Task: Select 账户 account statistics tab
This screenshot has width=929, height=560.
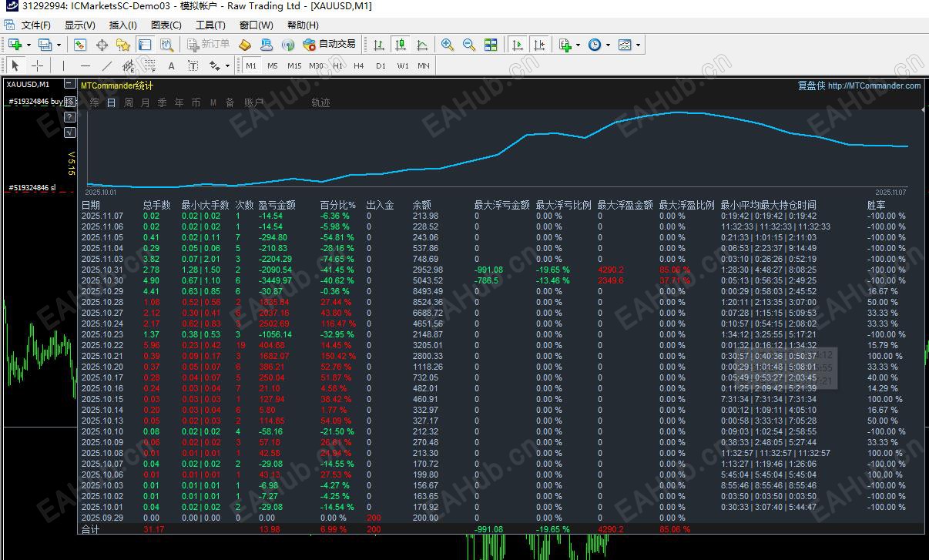Action: [x=253, y=102]
